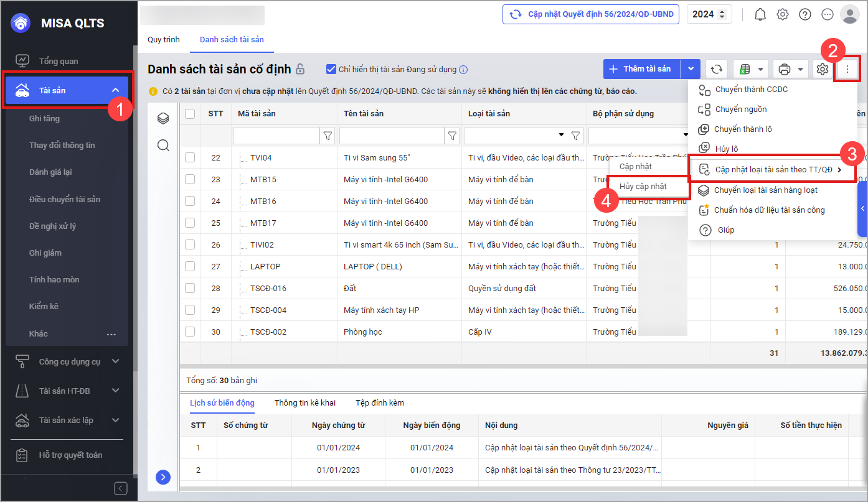Screen dimensions: 868x502
Task: Click the Thêm tài sản button
Action: (x=641, y=69)
